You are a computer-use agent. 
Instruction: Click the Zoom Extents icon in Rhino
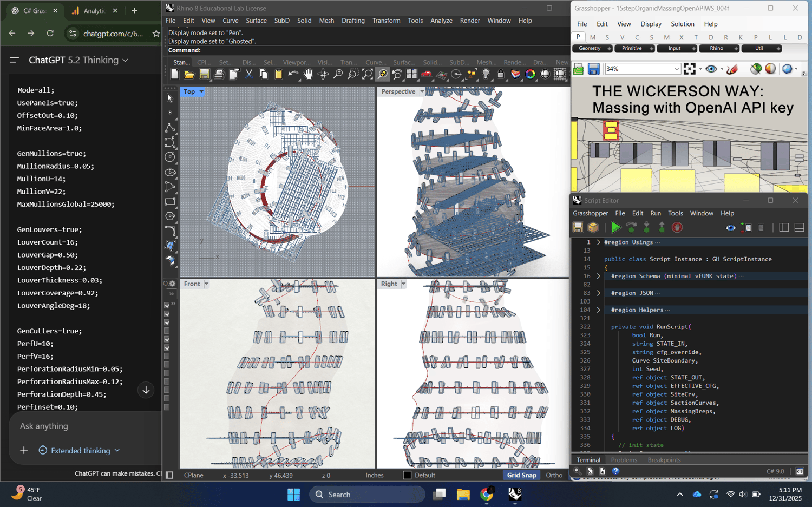[368, 75]
